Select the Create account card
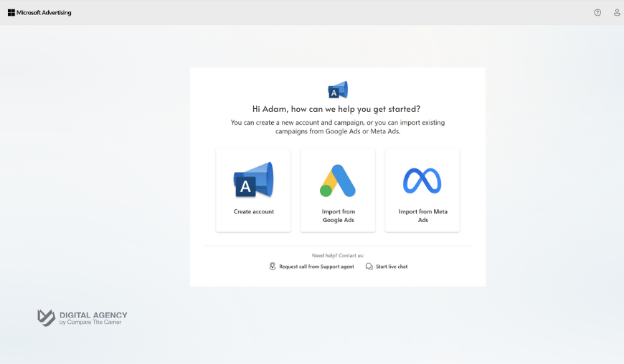Image resolution: width=624 pixels, height=364 pixels. point(253,191)
